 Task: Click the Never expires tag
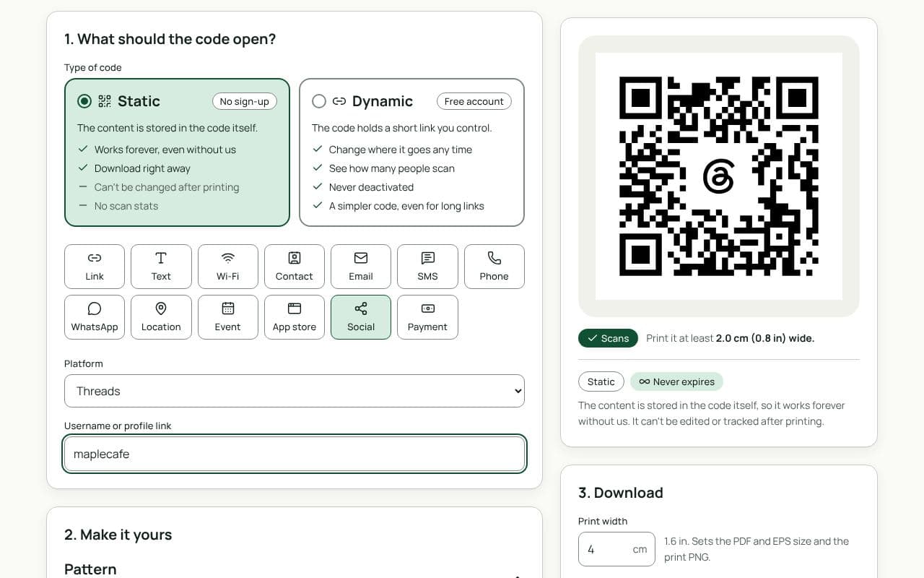point(676,381)
